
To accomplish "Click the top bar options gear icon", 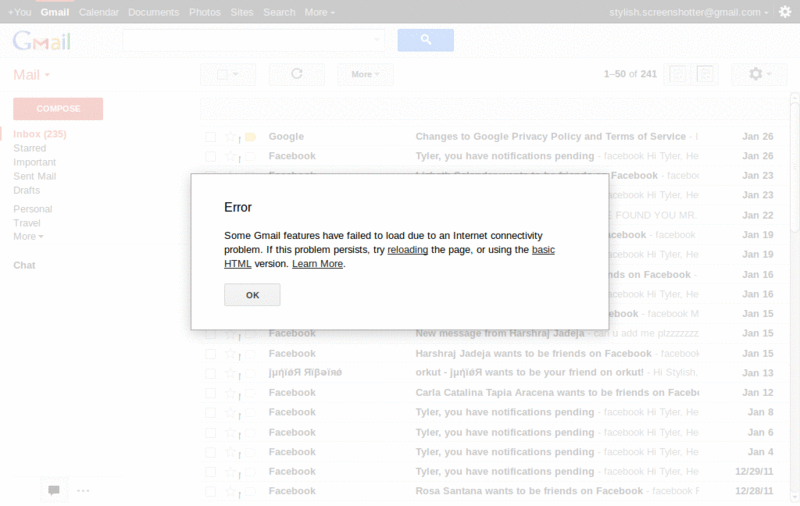I will coord(785,12).
